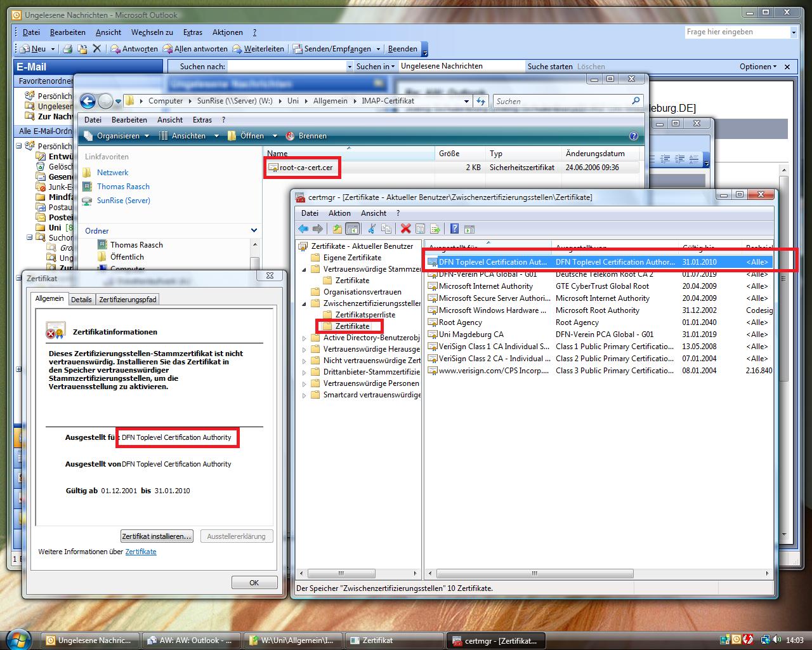The image size is (812, 650).
Task: Click OK in Zertifikat dialog
Action: (x=254, y=583)
